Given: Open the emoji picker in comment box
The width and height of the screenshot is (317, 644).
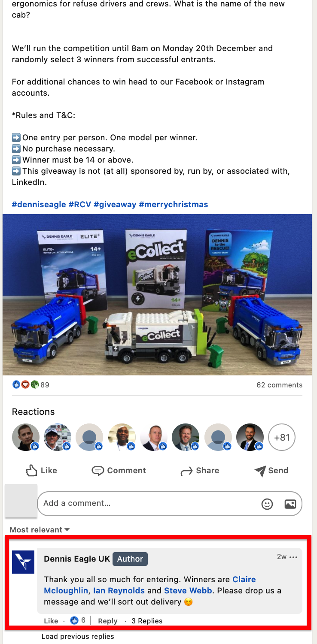Looking at the screenshot, I should click(x=267, y=504).
